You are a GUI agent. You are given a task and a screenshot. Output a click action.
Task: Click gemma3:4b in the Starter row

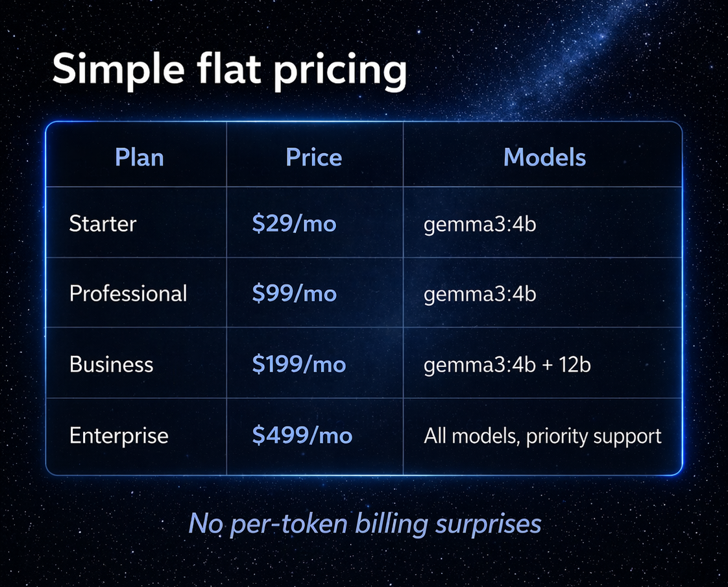pyautogui.click(x=480, y=225)
